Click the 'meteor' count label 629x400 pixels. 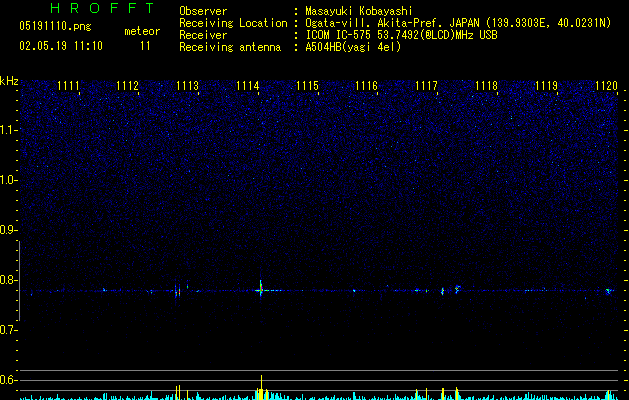(142, 31)
